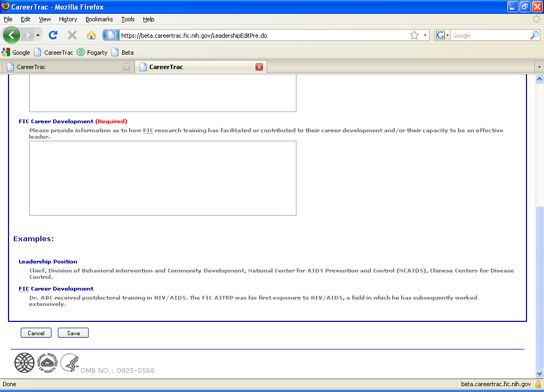Open the History menu
Viewport: 544px width, 392px height.
[x=68, y=19]
